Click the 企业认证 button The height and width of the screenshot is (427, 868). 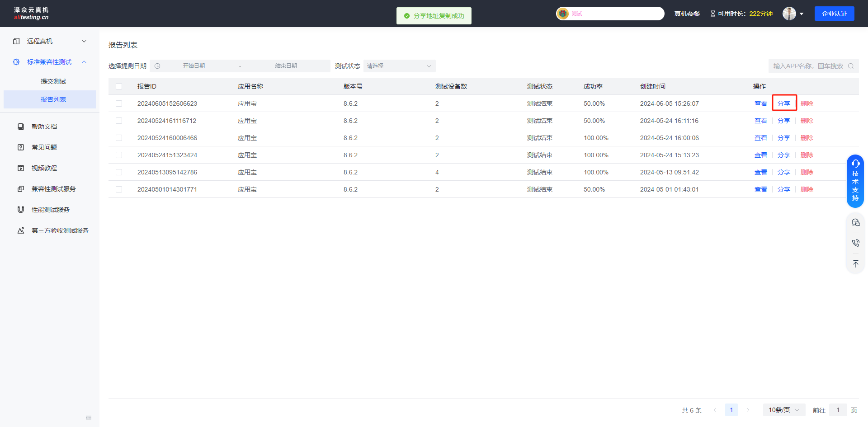coord(834,14)
